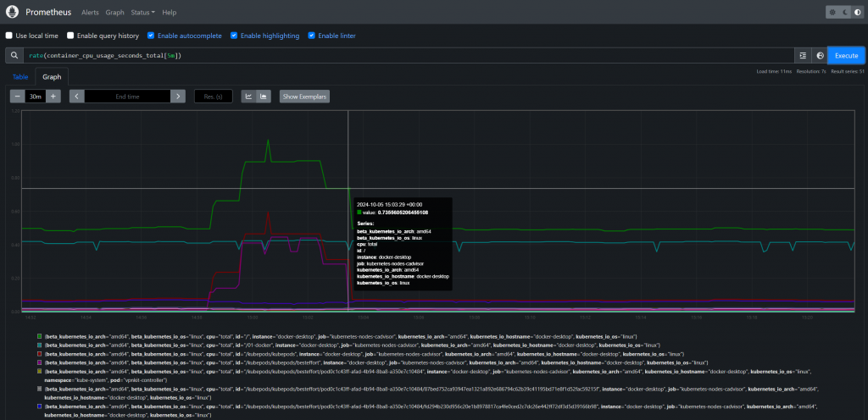This screenshot has height=420, width=868.
Task: Click the 30m range input
Action: click(36, 97)
